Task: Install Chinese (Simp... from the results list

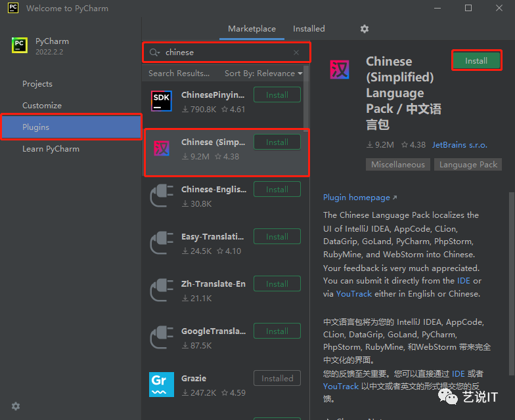Action: tap(277, 142)
